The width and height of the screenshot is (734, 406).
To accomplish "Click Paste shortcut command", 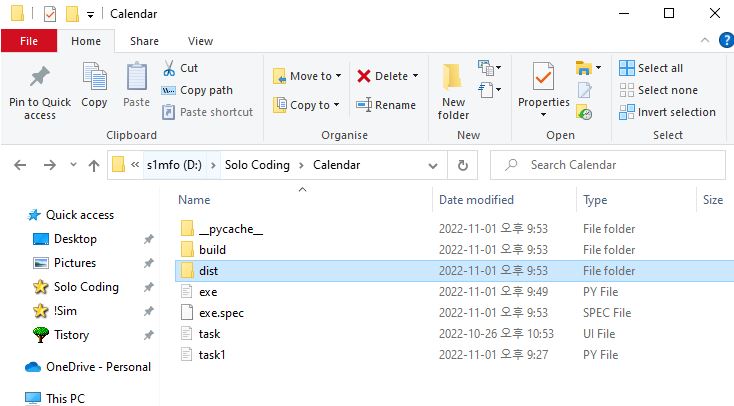I will pos(207,112).
